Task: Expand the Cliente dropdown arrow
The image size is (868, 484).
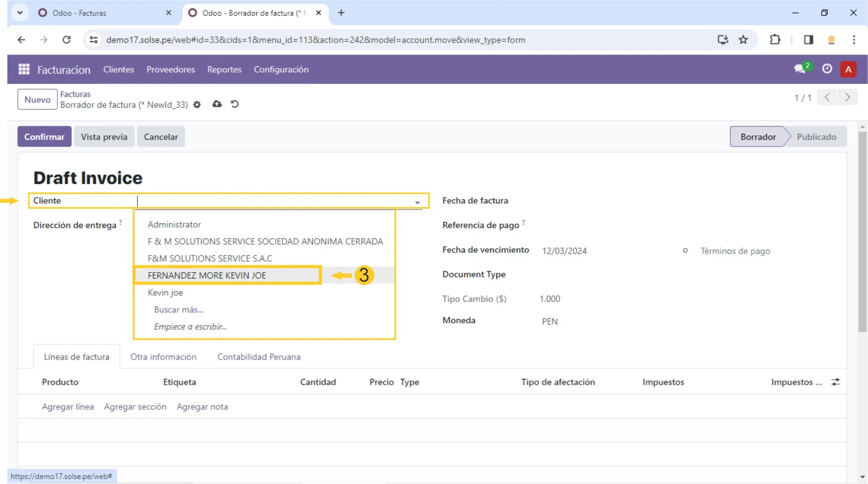Action: (417, 202)
